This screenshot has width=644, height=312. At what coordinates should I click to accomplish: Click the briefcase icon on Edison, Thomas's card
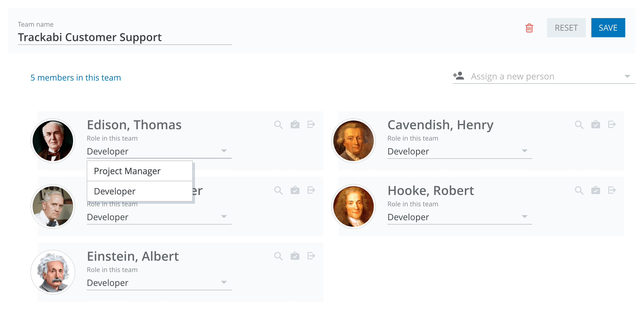[x=295, y=125]
